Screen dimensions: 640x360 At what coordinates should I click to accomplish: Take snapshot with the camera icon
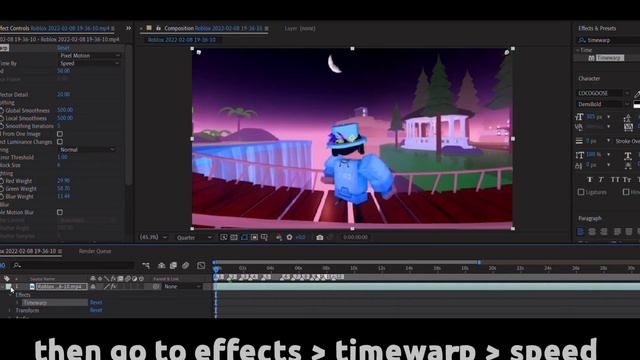pyautogui.click(x=320, y=237)
